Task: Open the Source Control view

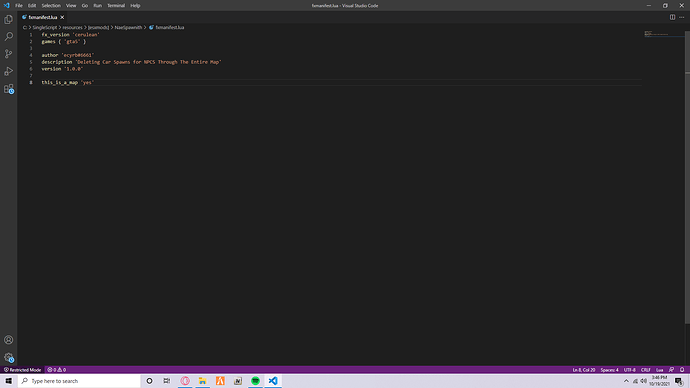Action: (8, 54)
